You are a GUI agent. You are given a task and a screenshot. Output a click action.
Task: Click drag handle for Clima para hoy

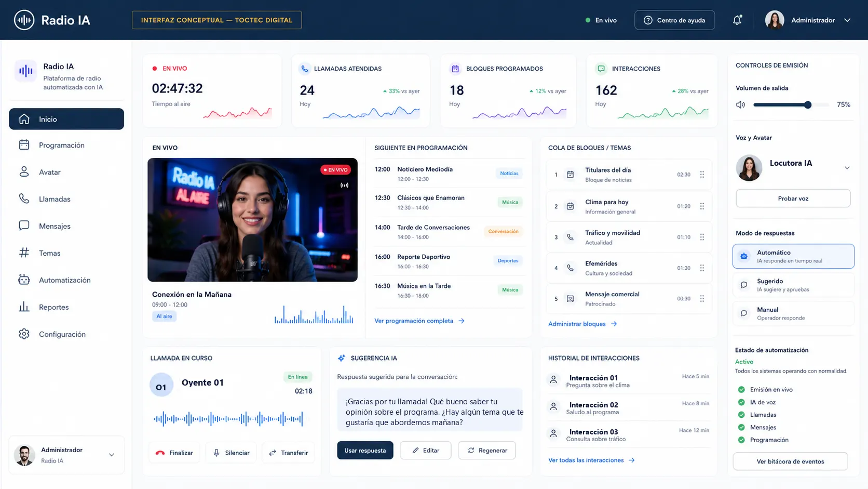702,206
